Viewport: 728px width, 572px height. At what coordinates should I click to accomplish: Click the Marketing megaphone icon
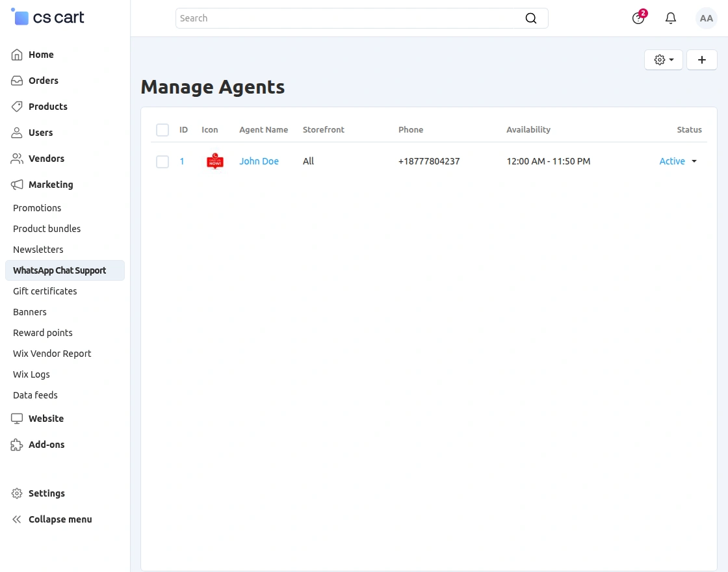coord(17,185)
